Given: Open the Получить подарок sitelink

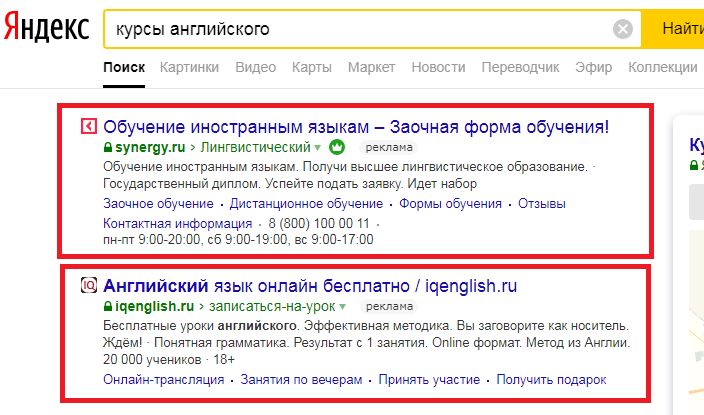Looking at the screenshot, I should 551,380.
